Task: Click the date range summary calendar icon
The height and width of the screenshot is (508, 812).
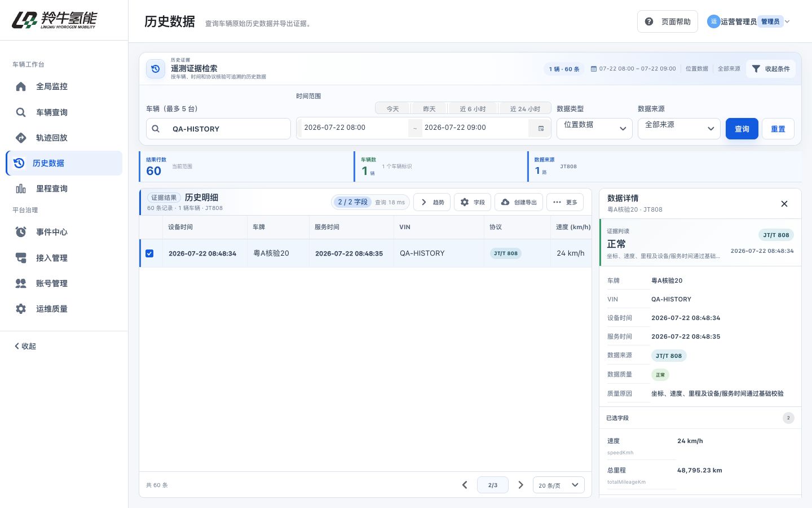Action: tap(593, 69)
